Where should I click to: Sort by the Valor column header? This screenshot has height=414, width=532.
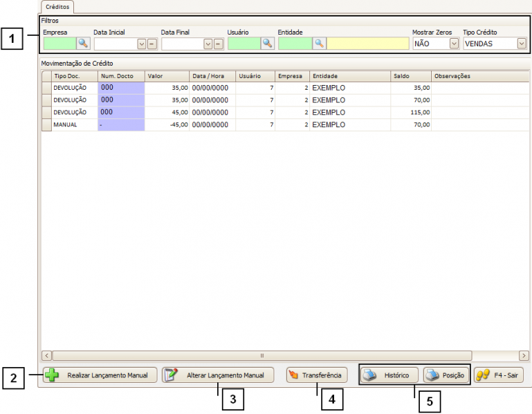(x=167, y=76)
